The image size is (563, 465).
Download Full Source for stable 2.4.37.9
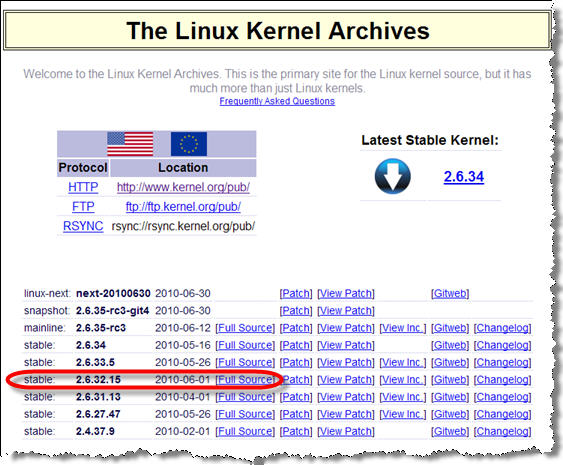(x=245, y=431)
